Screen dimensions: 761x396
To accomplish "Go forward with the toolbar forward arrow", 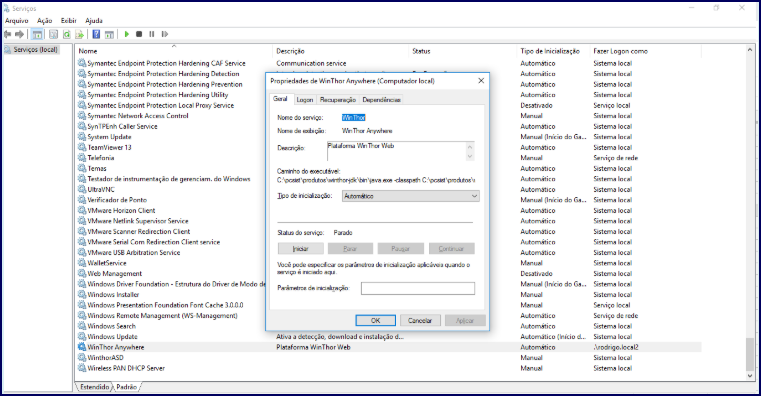I will tap(19, 34).
